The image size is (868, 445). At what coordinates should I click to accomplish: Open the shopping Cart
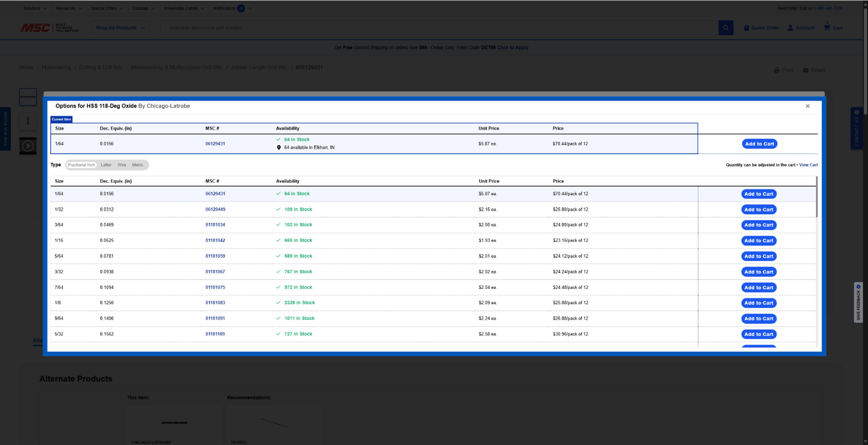tap(833, 27)
